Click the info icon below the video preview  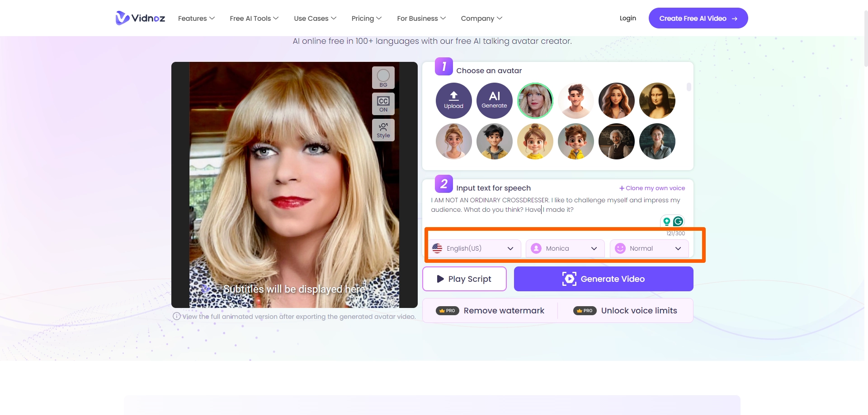tap(176, 316)
